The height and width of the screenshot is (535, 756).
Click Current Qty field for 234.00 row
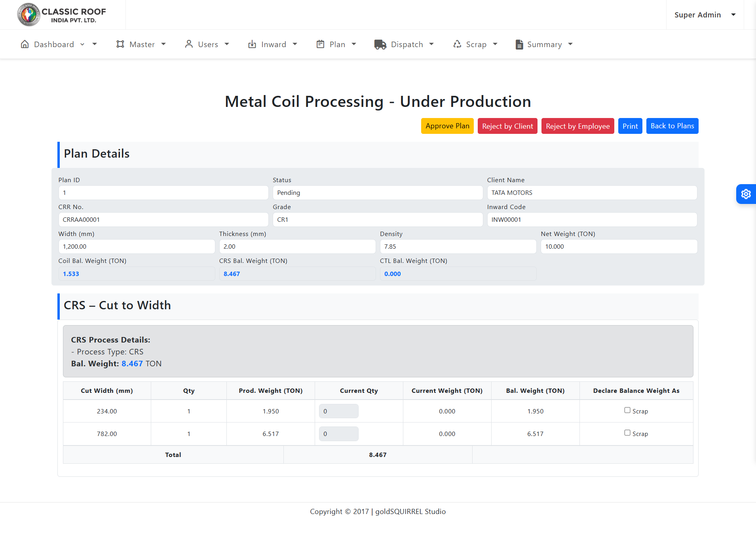(x=338, y=411)
